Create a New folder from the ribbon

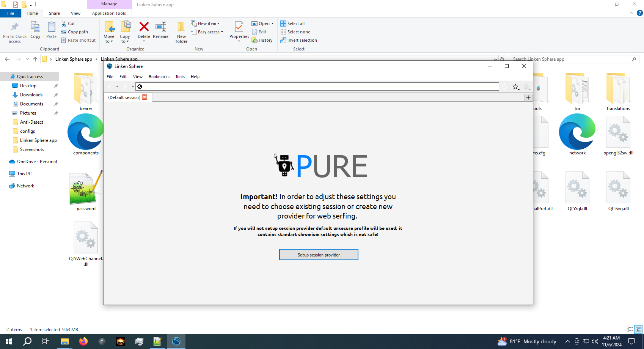coord(181,32)
